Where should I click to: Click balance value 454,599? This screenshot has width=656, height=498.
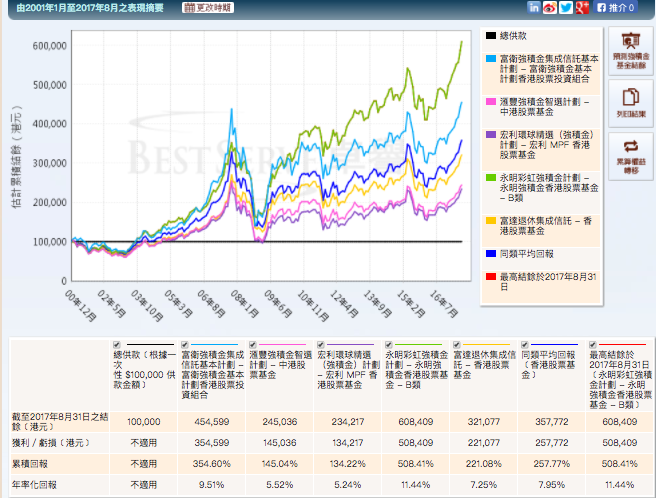[x=212, y=422]
